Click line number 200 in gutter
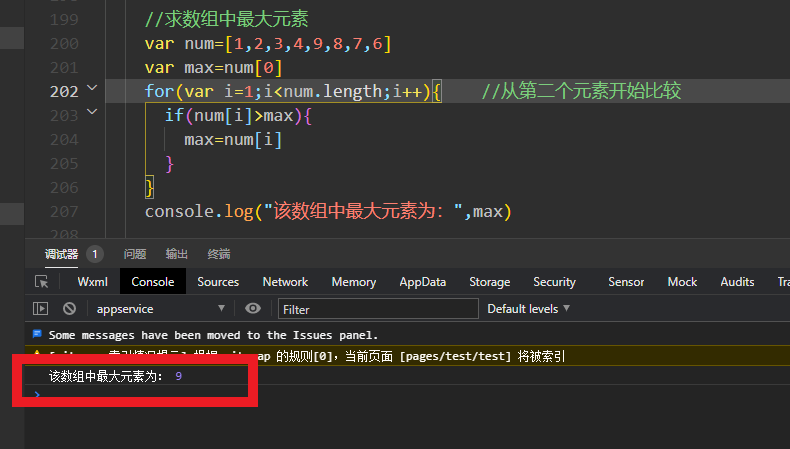 tap(64, 43)
